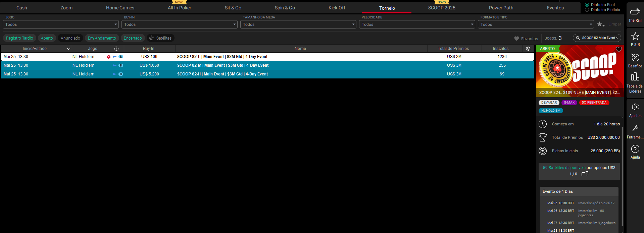
Task: Switch to the Power Path tab
Action: tap(501, 8)
